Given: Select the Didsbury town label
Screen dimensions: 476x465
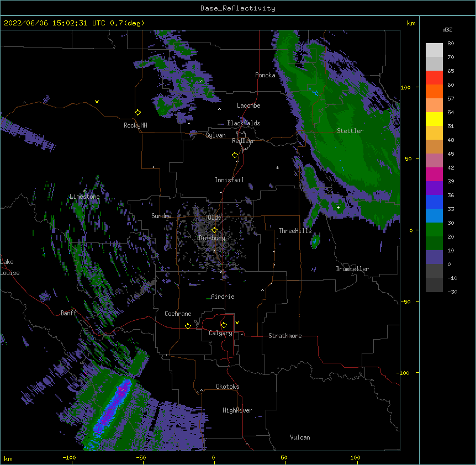Looking at the screenshot, I should tap(211, 238).
